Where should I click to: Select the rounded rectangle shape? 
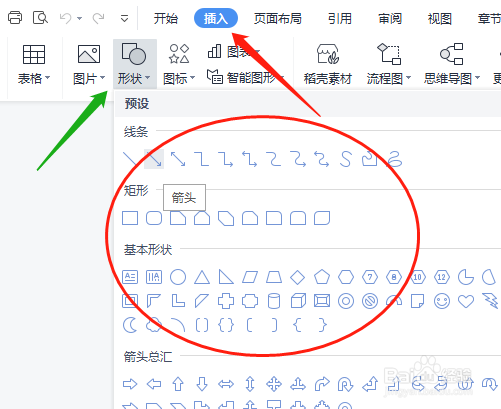(x=154, y=218)
